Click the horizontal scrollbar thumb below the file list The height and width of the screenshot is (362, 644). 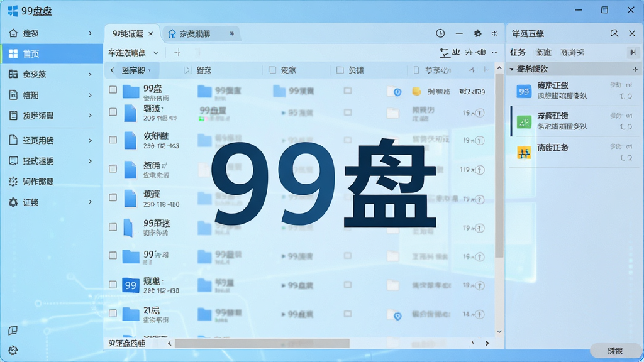[262, 343]
